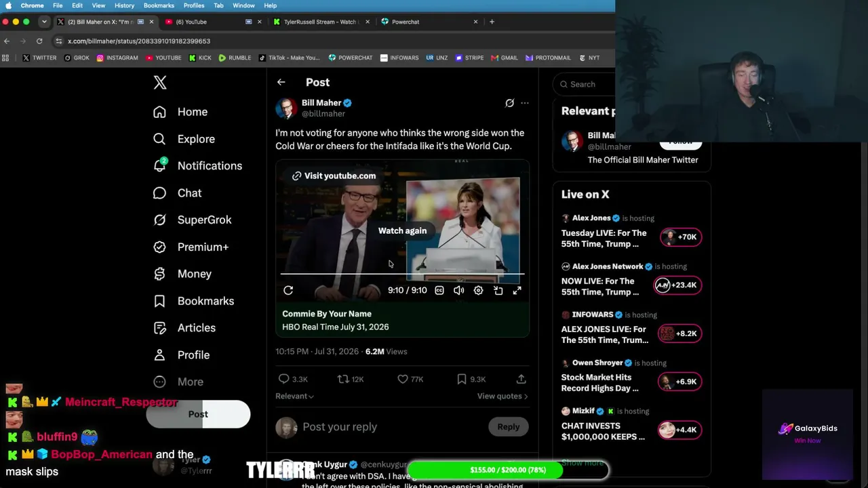Image resolution: width=868 pixels, height=488 pixels.
Task: Click the share icon on the post
Action: [521, 379]
